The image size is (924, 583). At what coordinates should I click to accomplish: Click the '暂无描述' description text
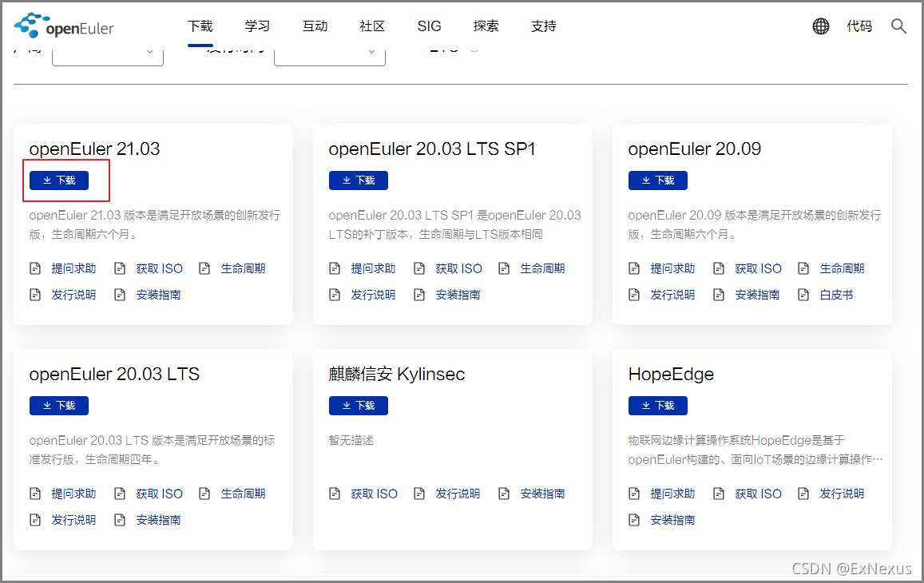(351, 440)
